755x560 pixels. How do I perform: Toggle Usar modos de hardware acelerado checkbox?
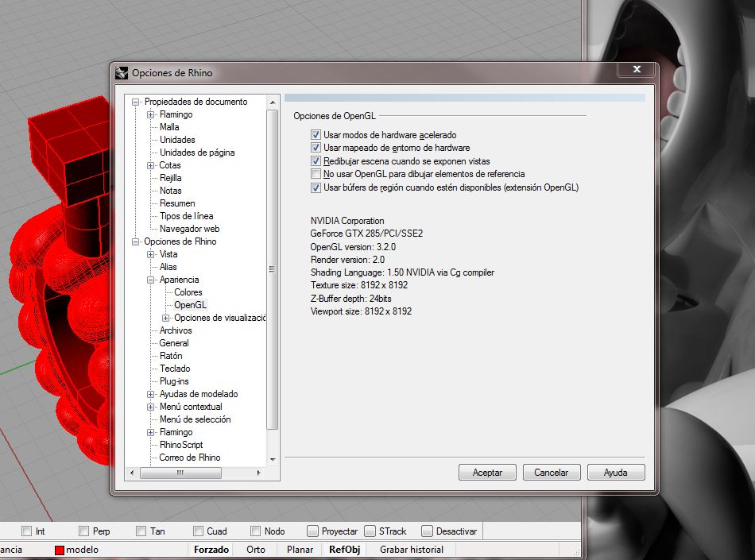(x=316, y=135)
